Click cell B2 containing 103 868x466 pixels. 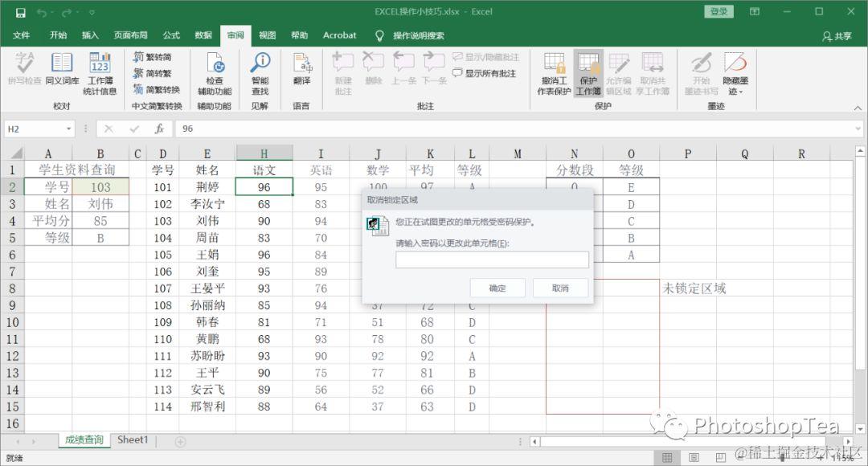click(x=100, y=187)
